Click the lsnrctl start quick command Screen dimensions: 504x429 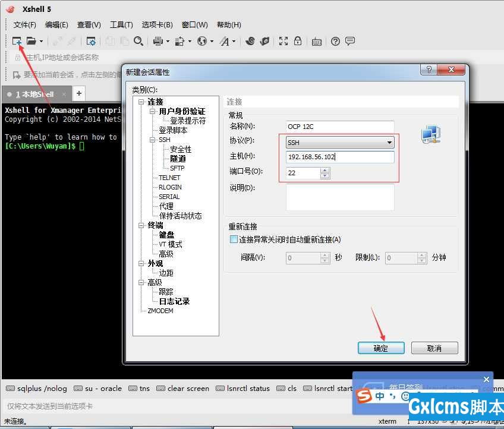point(327,389)
